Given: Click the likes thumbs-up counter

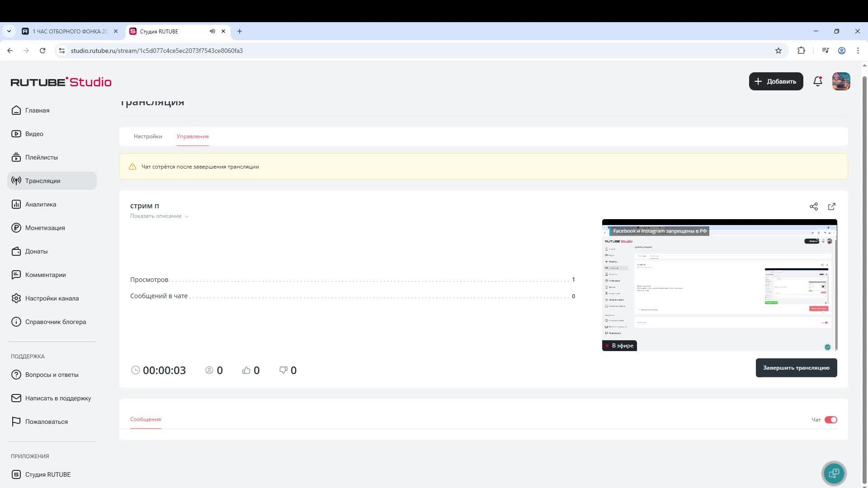Looking at the screenshot, I should pos(251,371).
